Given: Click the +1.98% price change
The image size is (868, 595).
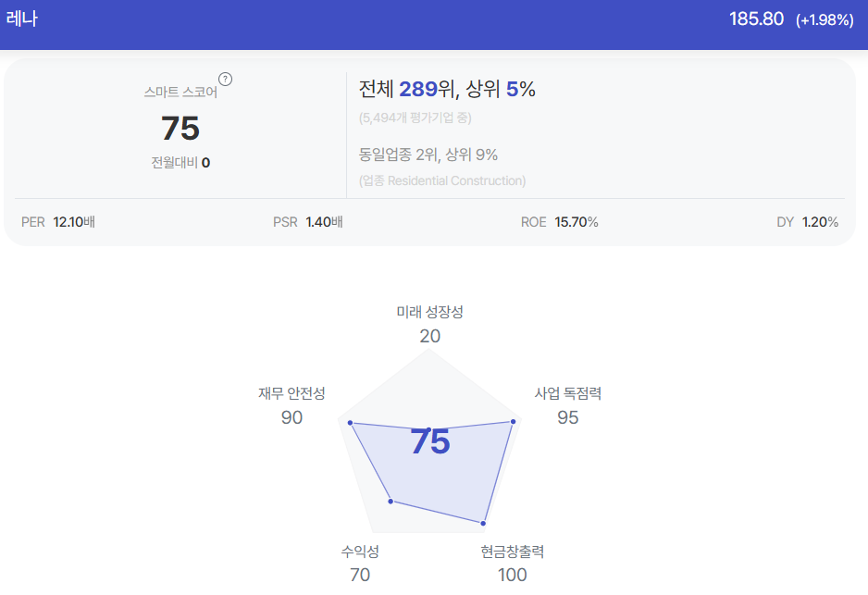Looking at the screenshot, I should point(825,20).
